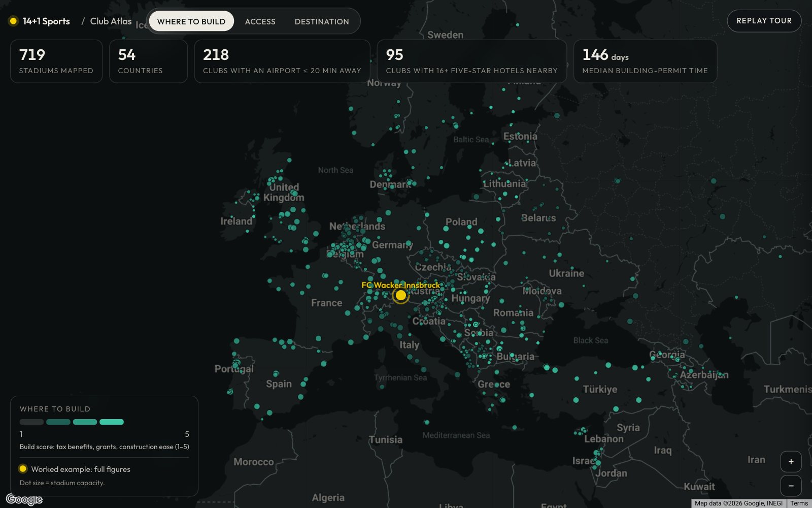This screenshot has height=508, width=812.
Task: Zoom in with the plus button
Action: click(x=791, y=461)
